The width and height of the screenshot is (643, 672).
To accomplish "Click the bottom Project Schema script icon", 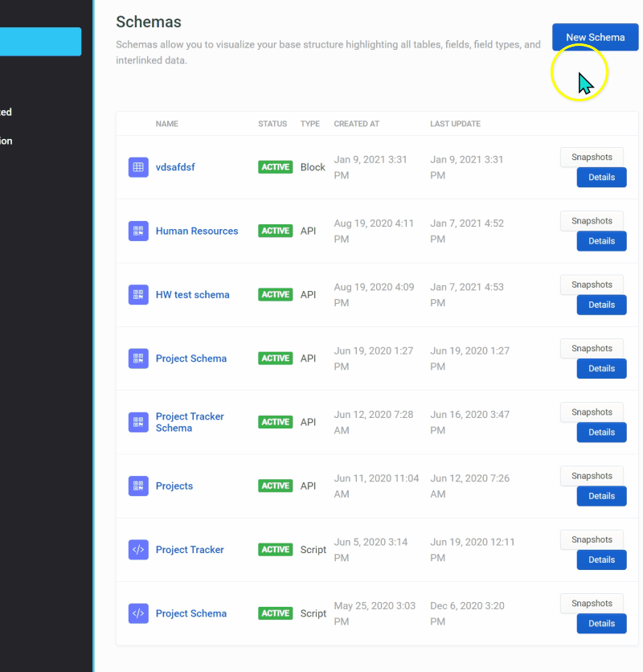I will click(138, 613).
